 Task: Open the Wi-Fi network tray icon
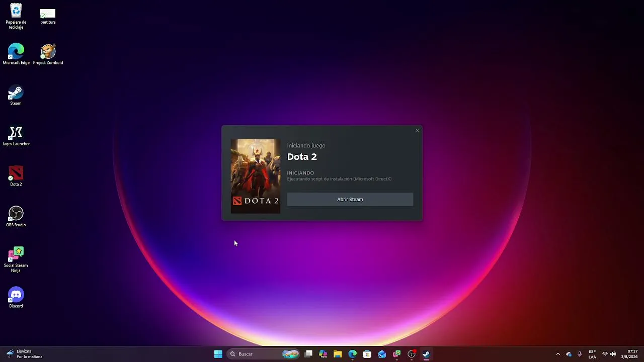(x=605, y=354)
